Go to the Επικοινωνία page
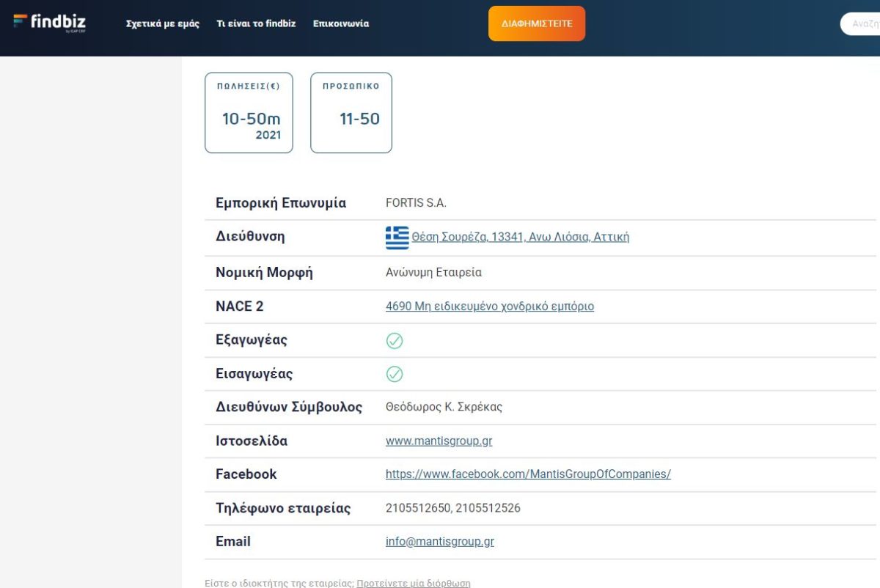 [341, 23]
